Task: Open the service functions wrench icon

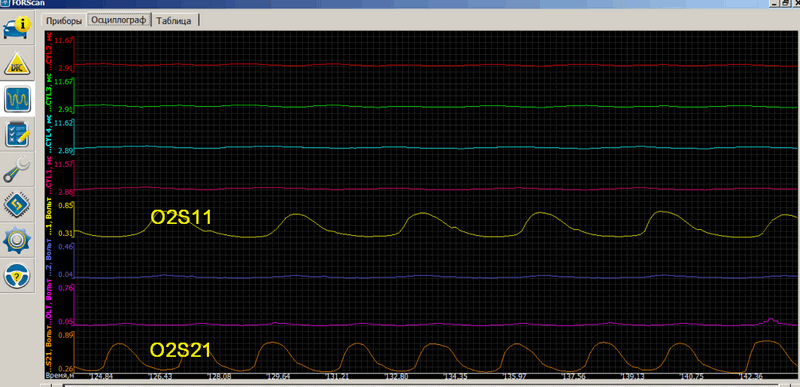Action: 17,169
